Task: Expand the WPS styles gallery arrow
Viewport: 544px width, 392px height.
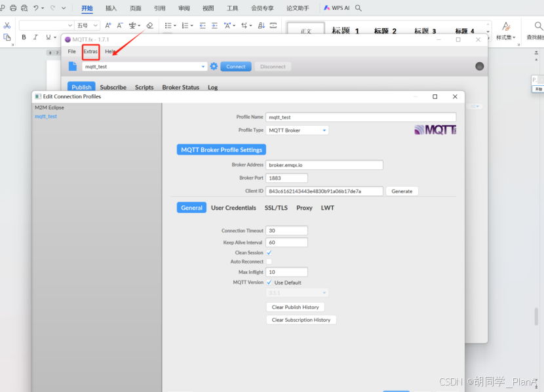Action: (x=488, y=31)
